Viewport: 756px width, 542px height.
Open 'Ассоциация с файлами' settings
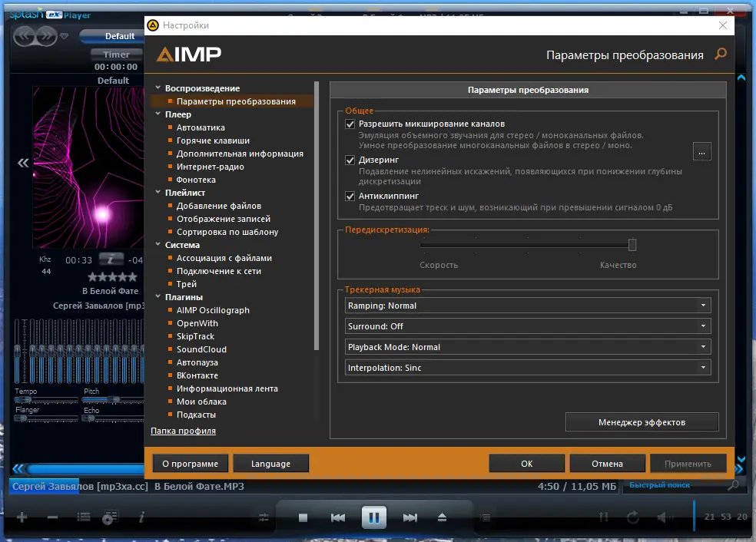[x=224, y=258]
